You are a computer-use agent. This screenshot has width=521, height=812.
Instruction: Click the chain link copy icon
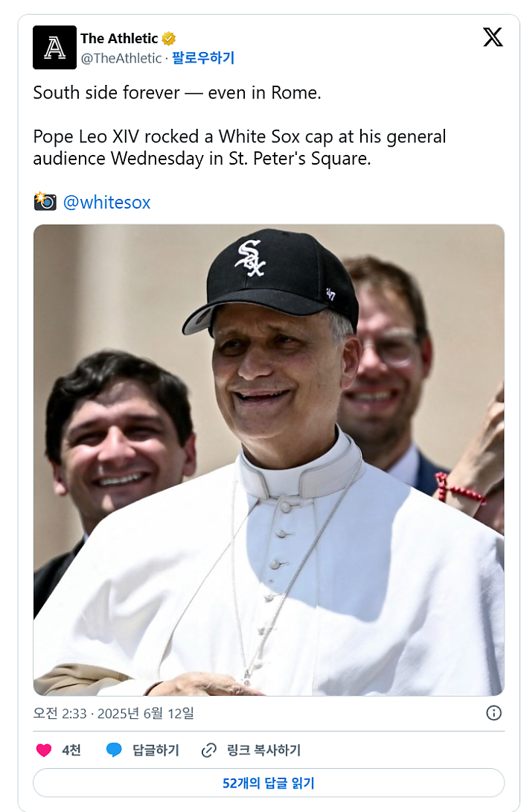(x=209, y=750)
